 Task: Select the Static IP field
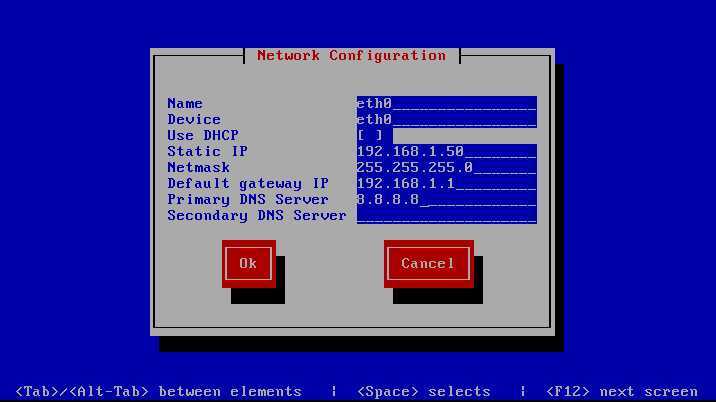[x=447, y=152]
